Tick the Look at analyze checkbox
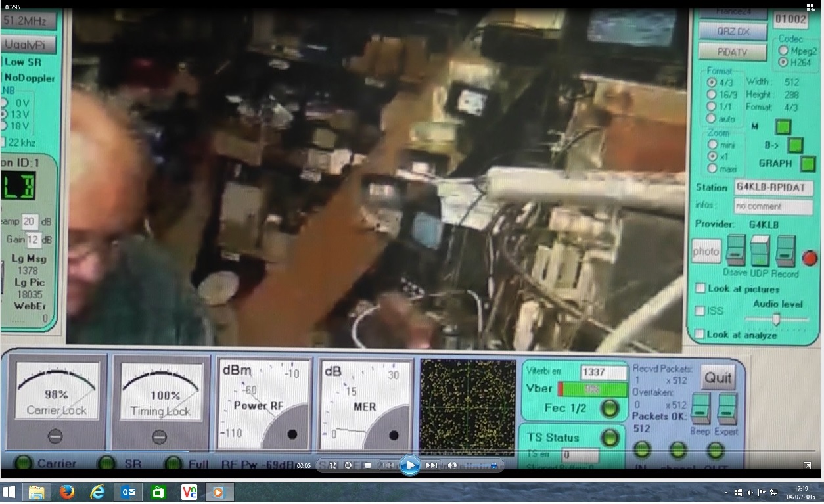Image resolution: width=824 pixels, height=504 pixels. [701, 334]
